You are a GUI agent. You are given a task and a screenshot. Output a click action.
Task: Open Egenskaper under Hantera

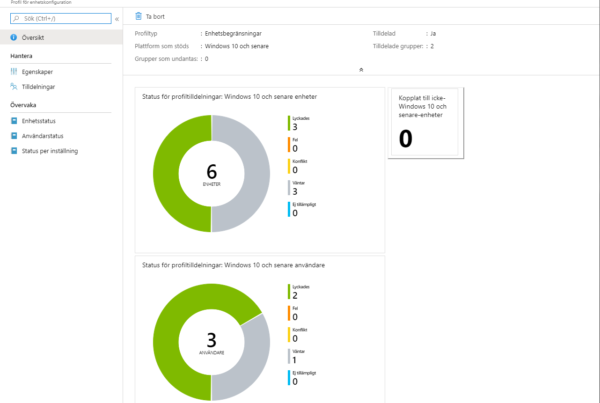click(38, 72)
